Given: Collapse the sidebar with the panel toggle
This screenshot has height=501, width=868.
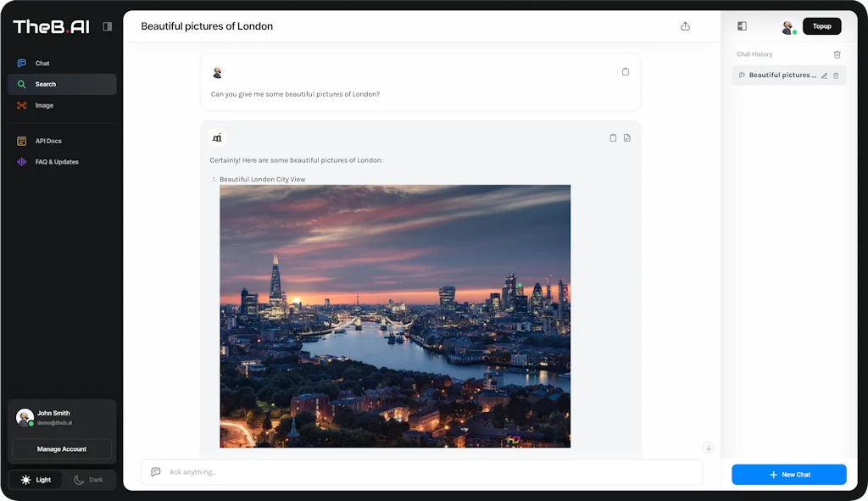Looking at the screenshot, I should point(107,26).
